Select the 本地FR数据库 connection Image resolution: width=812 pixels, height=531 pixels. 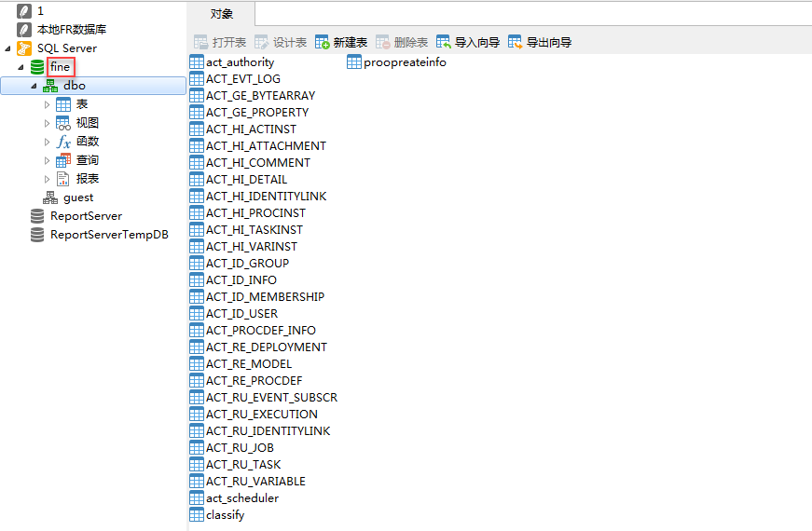72,30
